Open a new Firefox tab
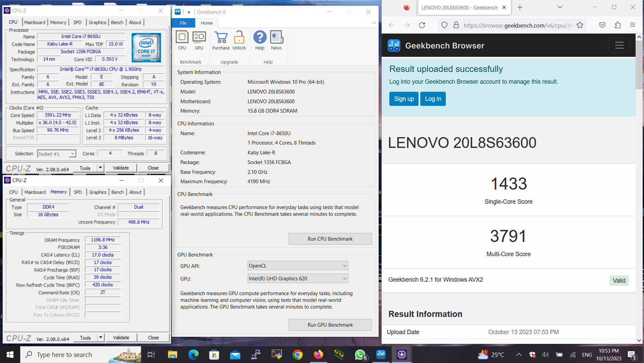Viewport: 644px width, 363px height. coord(520,7)
